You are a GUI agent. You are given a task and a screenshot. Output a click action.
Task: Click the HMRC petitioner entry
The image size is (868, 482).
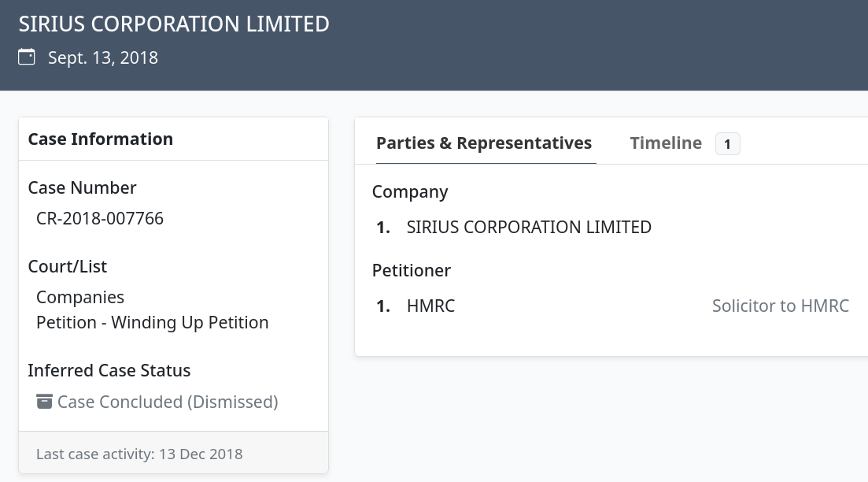coord(430,306)
